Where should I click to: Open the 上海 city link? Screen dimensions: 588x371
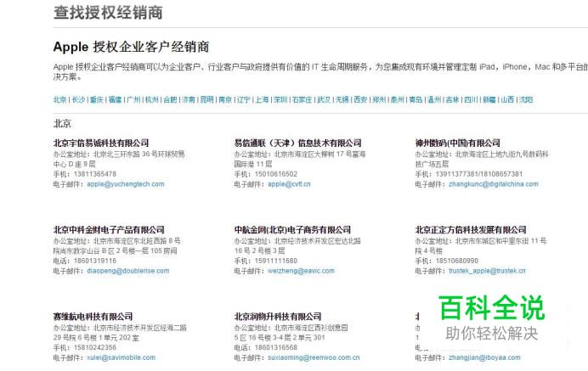click(262, 99)
